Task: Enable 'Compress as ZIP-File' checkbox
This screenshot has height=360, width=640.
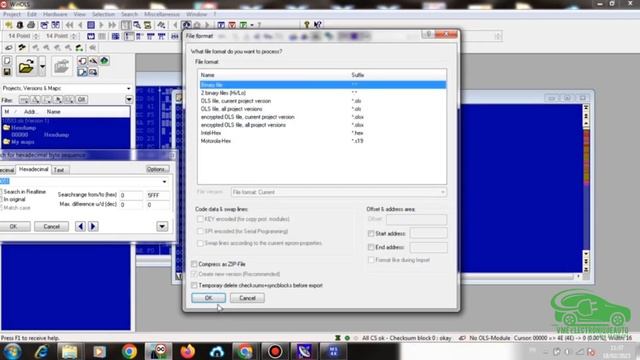Action: coord(194,264)
